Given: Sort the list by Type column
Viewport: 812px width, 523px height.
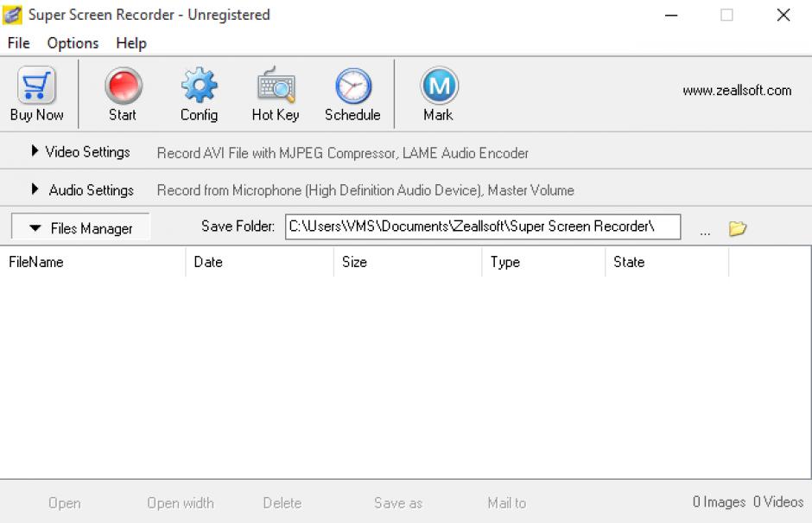Looking at the screenshot, I should [x=543, y=262].
